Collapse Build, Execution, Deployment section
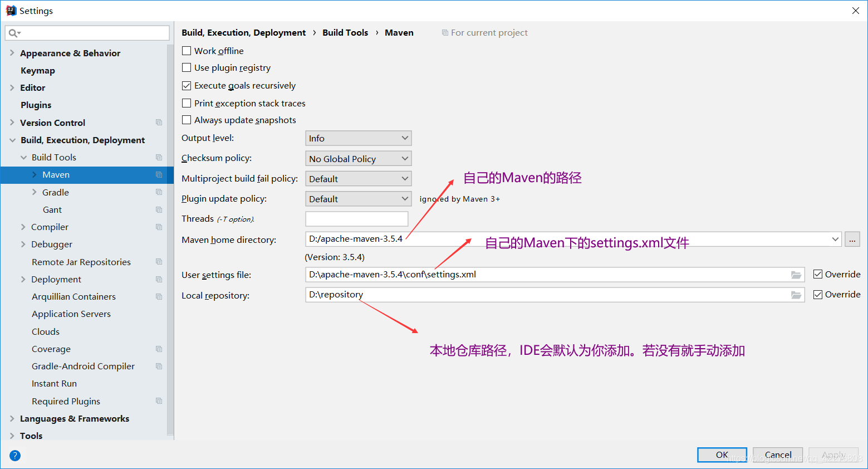 coord(12,140)
